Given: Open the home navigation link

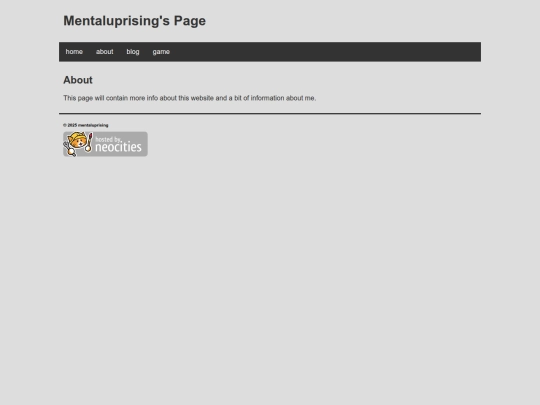Looking at the screenshot, I should point(74,52).
